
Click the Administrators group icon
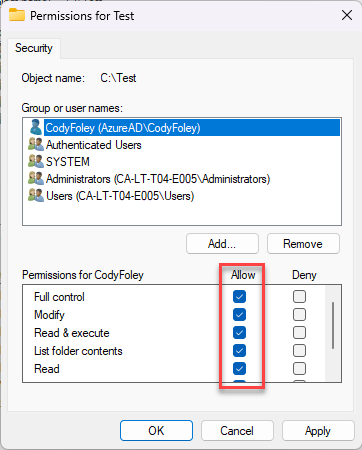pyautogui.click(x=36, y=178)
